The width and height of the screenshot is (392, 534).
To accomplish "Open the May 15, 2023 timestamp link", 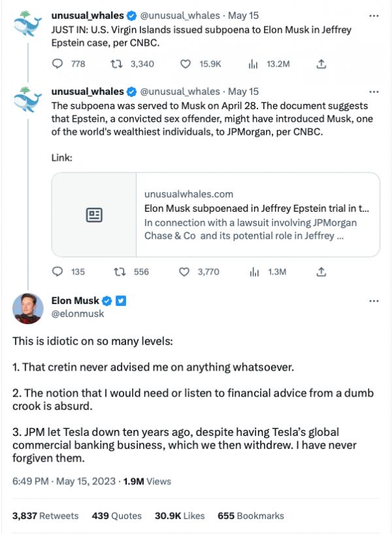I will [x=88, y=481].
